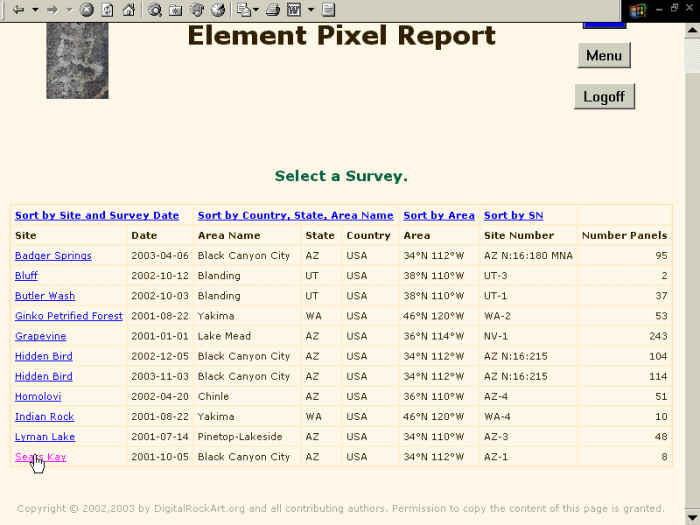This screenshot has height=525, width=700.
Task: Open the Search toolbar icon
Action: point(155,10)
